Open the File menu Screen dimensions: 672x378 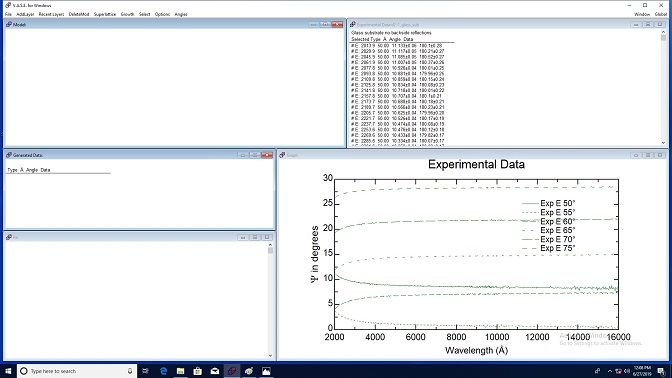click(x=8, y=14)
